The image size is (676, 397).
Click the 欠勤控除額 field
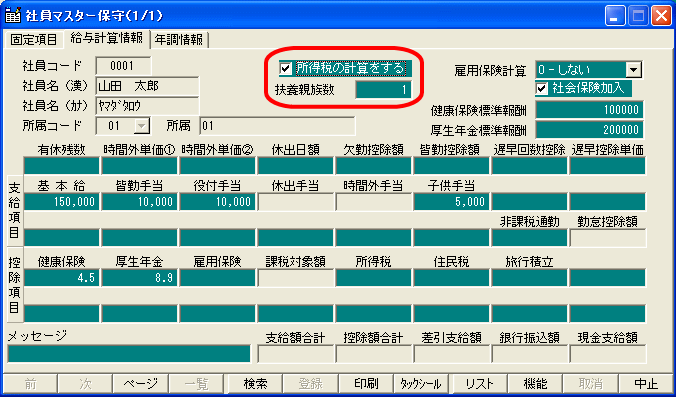click(373, 166)
